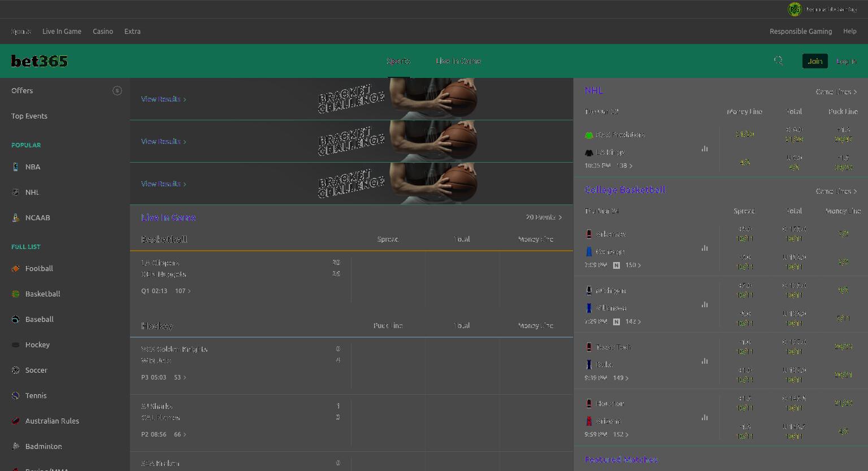Image resolution: width=868 pixels, height=471 pixels.
Task: Select the NCAAB icon in the Popular list
Action: click(15, 217)
